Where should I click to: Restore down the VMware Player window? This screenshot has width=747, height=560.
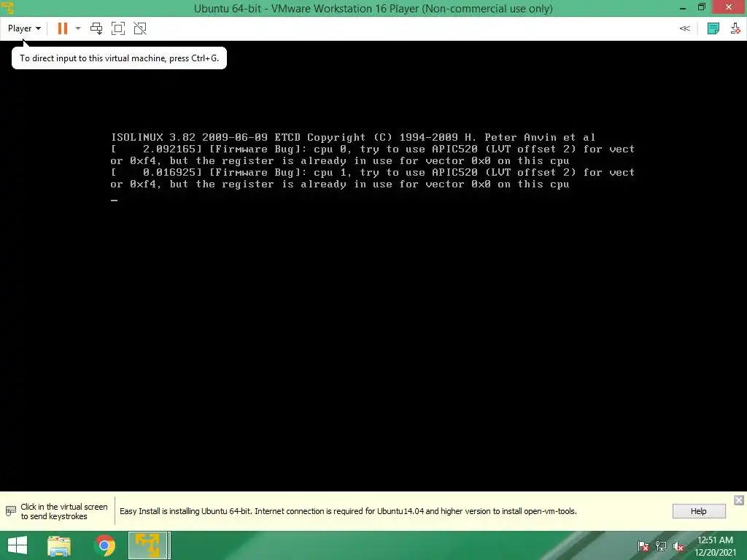[x=702, y=7]
